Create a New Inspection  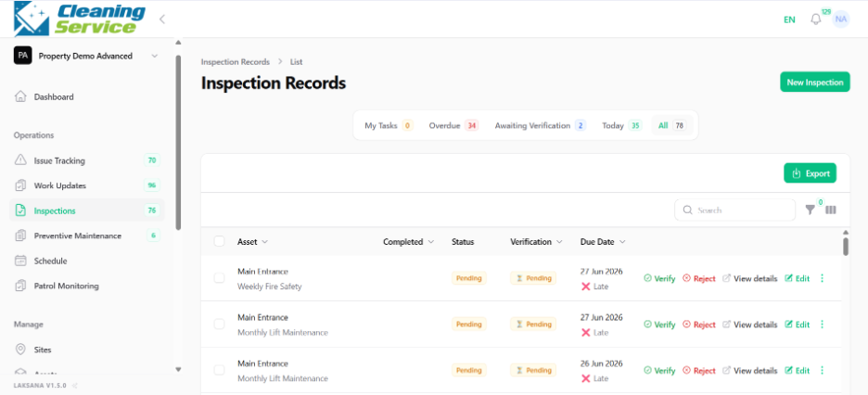click(x=815, y=83)
